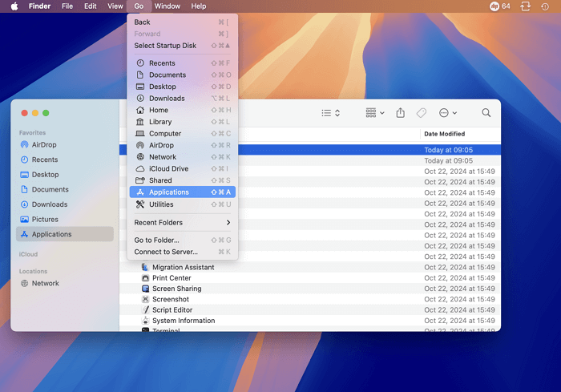This screenshot has width=561, height=392.
Task: Sort by the Date Modified column header
Action: [445, 134]
